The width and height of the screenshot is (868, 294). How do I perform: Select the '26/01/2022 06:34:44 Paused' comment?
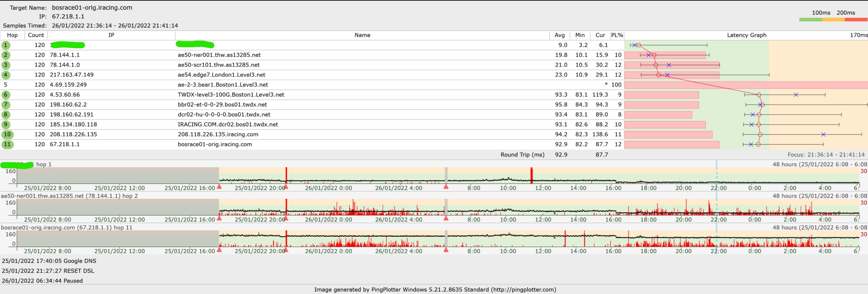coord(42,281)
